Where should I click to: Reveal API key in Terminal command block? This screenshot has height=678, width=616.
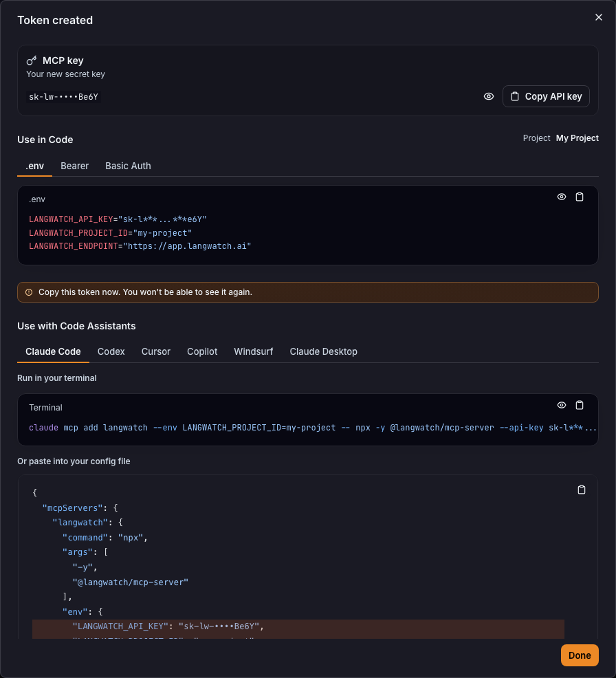point(562,405)
